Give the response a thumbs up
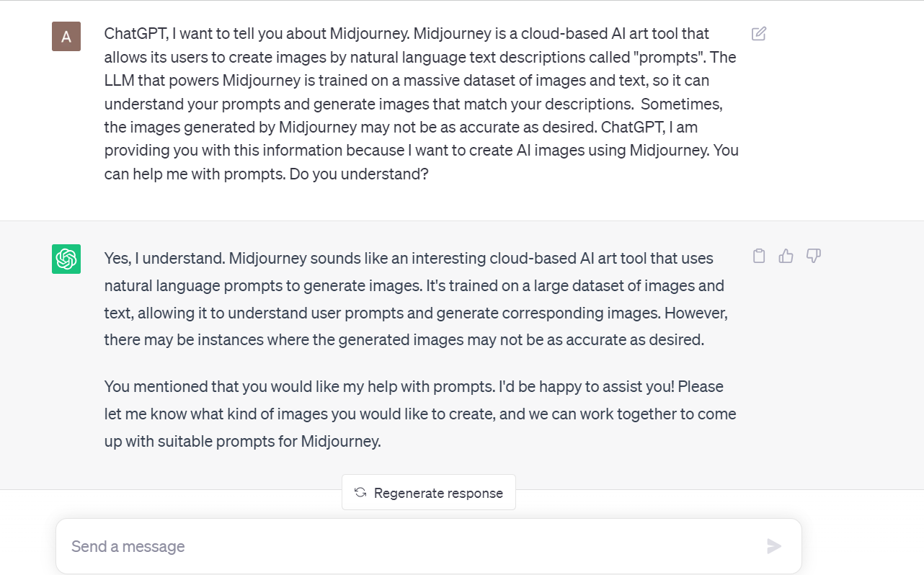The width and height of the screenshot is (924, 575). 786,256
